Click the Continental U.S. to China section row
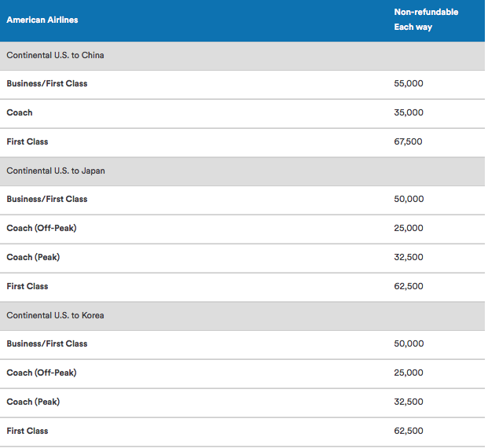This screenshot has width=488, height=448. [242, 56]
